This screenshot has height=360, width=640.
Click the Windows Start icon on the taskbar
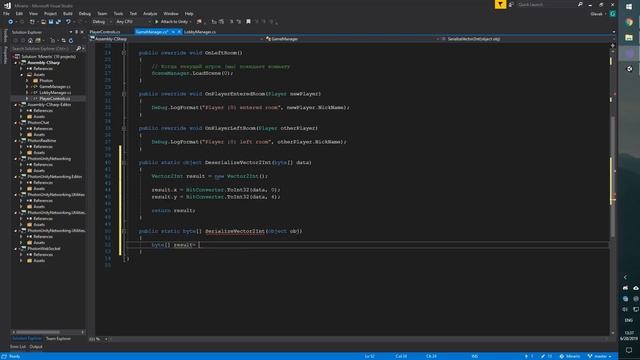tap(629, 7)
